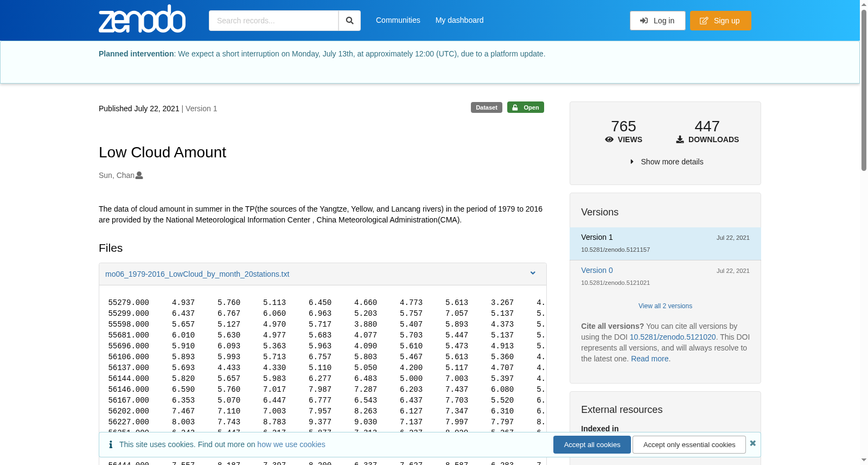
Task: Open how we use cookies link
Action: 291,444
